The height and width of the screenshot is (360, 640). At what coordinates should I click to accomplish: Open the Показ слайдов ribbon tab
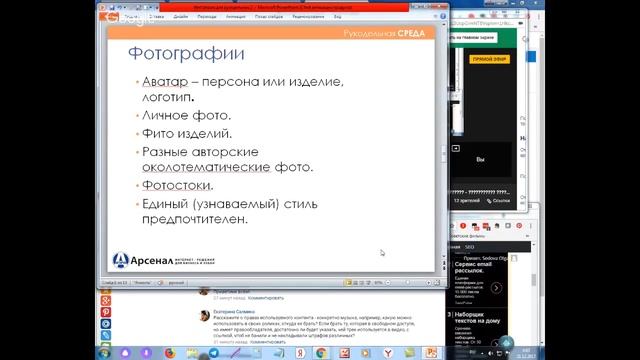pyautogui.click(x=269, y=17)
